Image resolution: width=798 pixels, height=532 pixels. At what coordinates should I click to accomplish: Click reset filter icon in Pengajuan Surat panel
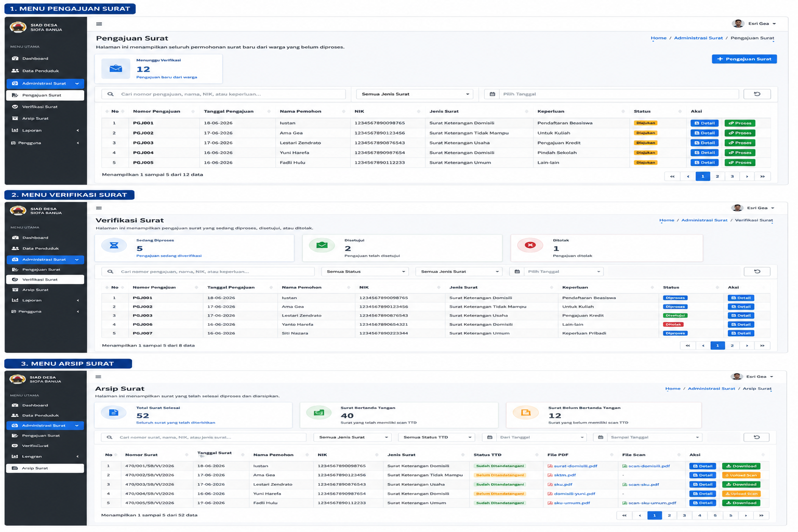[757, 94]
